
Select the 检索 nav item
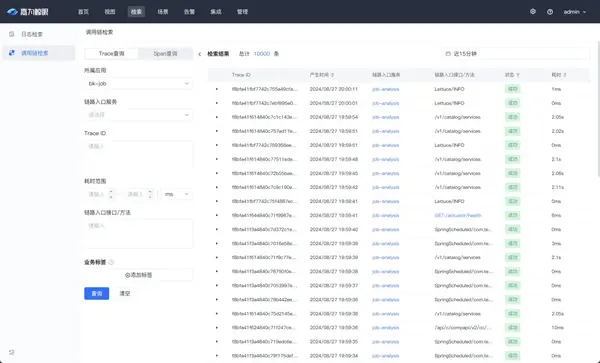tap(136, 12)
